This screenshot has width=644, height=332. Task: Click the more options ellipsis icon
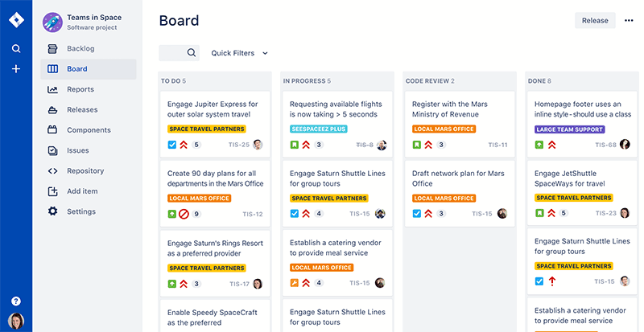click(629, 21)
